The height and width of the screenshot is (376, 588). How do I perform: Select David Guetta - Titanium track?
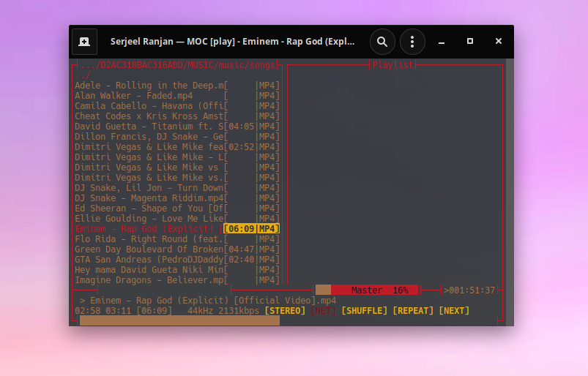[x=177, y=127]
